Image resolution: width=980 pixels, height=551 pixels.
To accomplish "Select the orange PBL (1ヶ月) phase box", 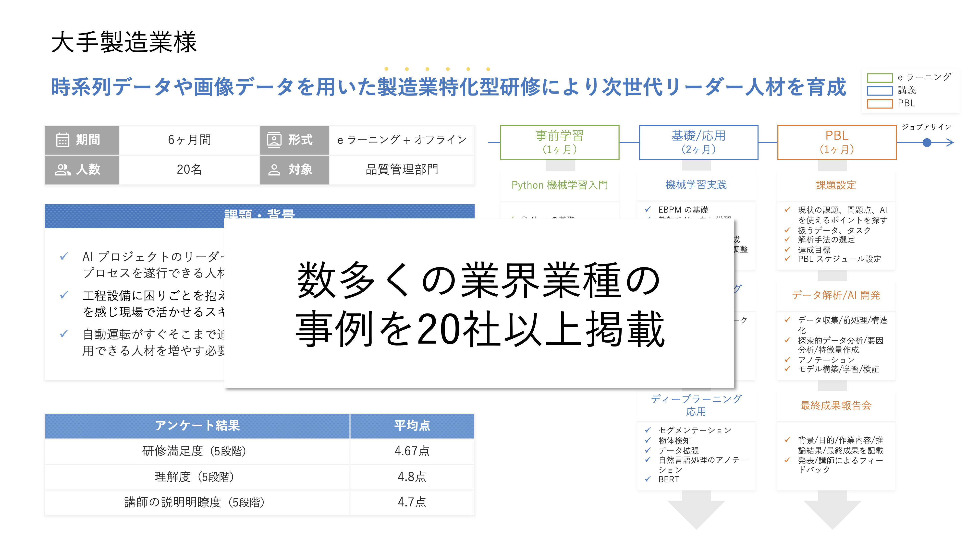I will click(x=837, y=142).
